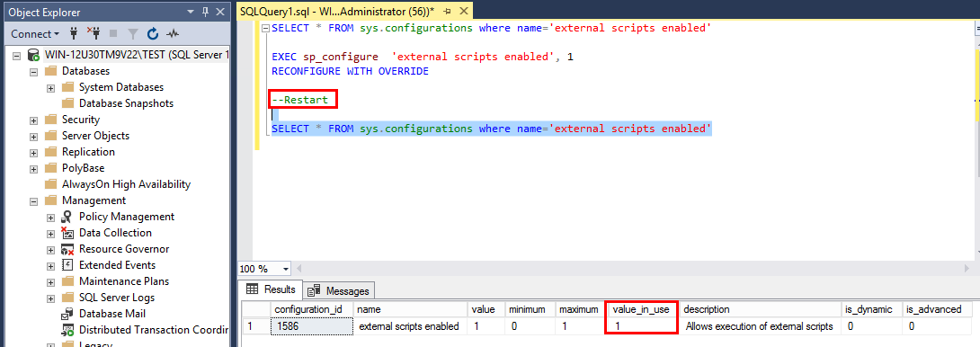Click the Database Mail icon
The width and height of the screenshot is (980, 347).
tap(67, 314)
